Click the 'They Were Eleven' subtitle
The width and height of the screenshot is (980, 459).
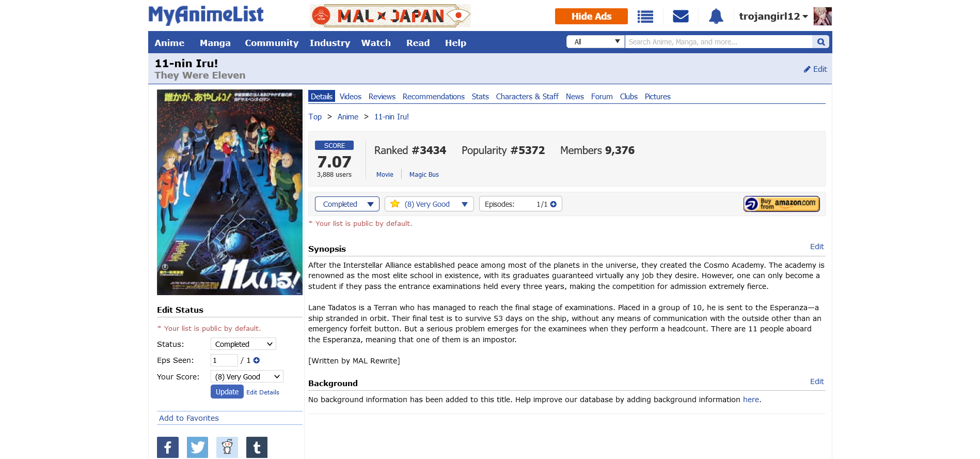pyautogui.click(x=200, y=75)
